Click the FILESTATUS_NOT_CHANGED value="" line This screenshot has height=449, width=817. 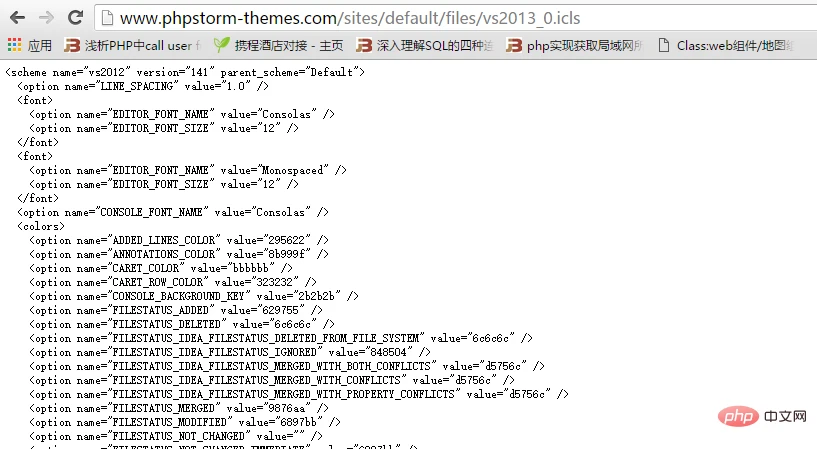coord(176,438)
